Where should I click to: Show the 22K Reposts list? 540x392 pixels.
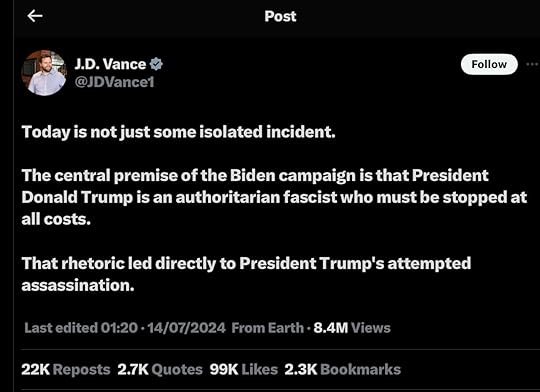pos(66,370)
